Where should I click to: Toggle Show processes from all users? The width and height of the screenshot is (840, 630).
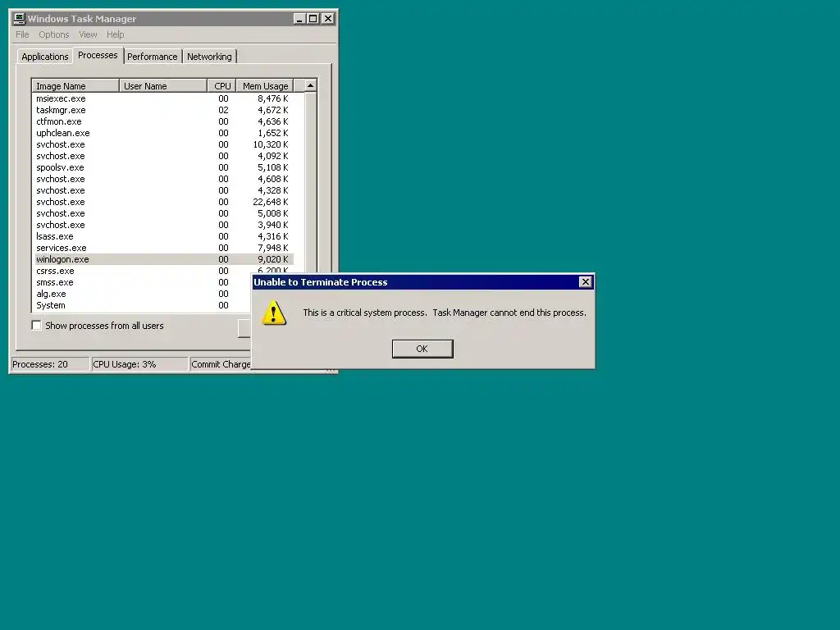(x=36, y=325)
